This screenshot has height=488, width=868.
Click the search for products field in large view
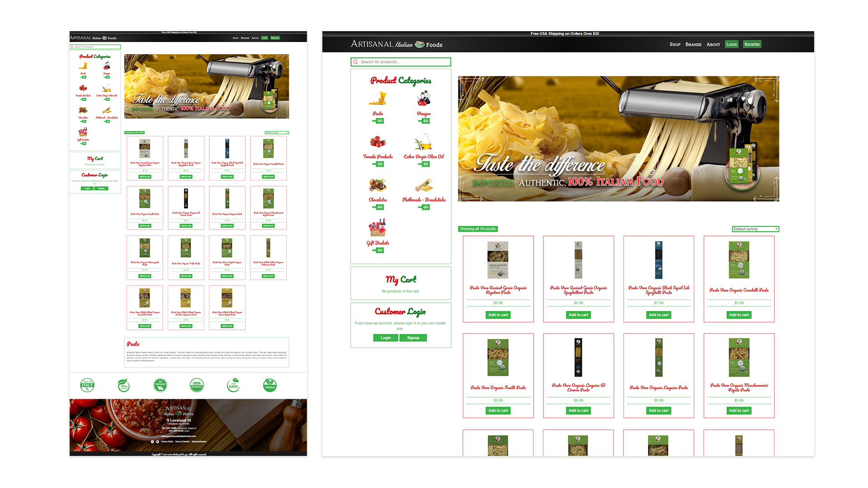click(401, 62)
